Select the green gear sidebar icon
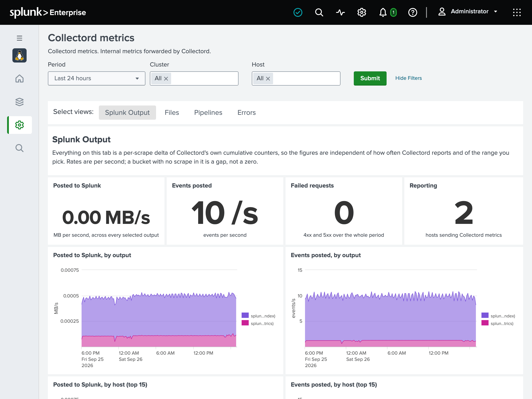The width and height of the screenshot is (532, 399). [20, 125]
